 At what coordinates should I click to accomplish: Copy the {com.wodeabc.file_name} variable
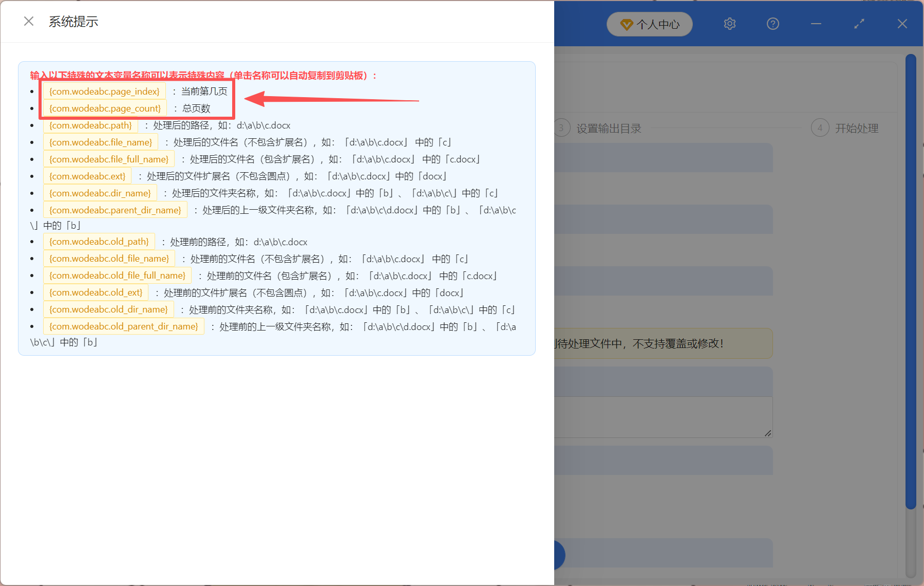(x=100, y=142)
